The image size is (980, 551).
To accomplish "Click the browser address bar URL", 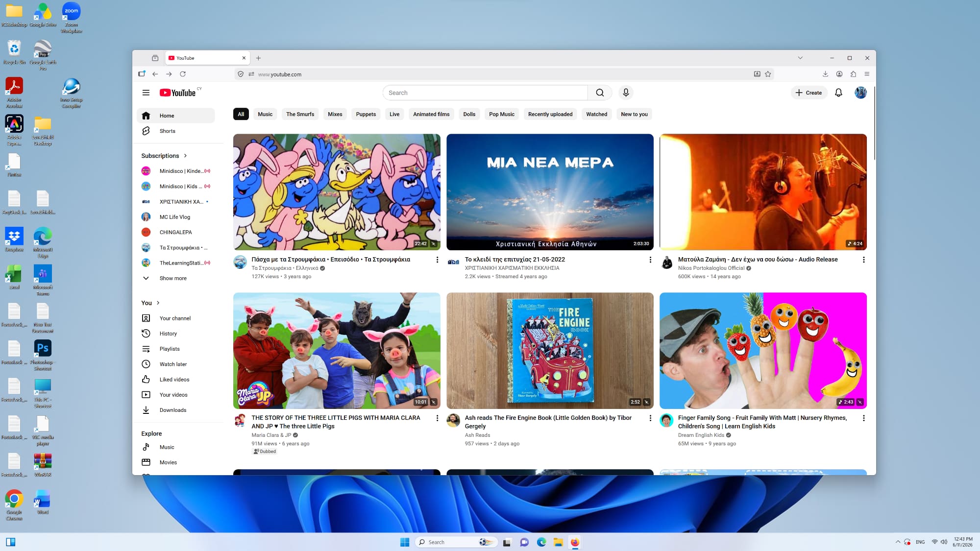I will [280, 74].
